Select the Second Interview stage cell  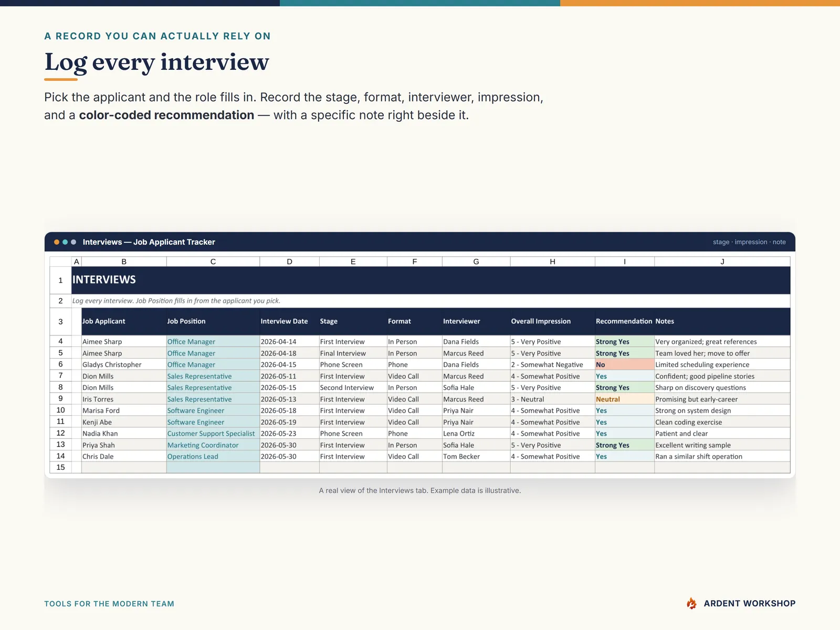[353, 387]
